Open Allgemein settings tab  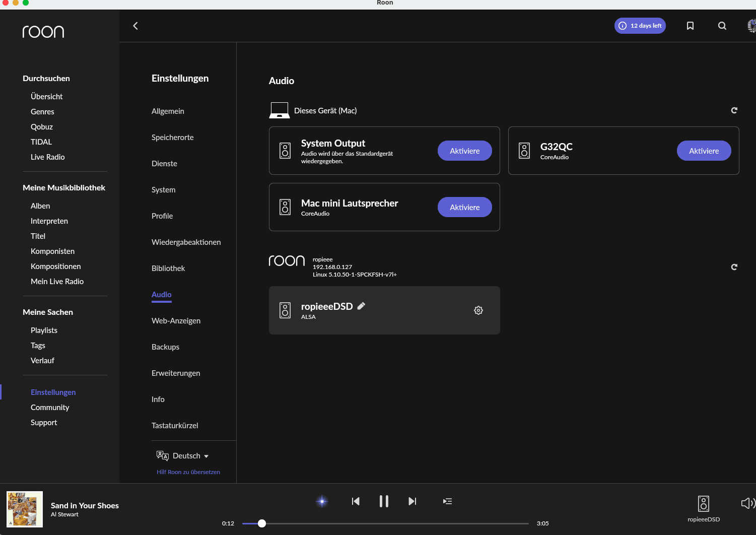coord(168,111)
